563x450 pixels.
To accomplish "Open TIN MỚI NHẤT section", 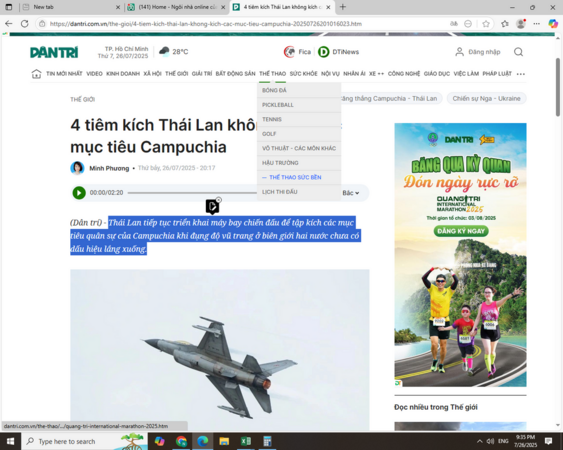I will tap(64, 74).
